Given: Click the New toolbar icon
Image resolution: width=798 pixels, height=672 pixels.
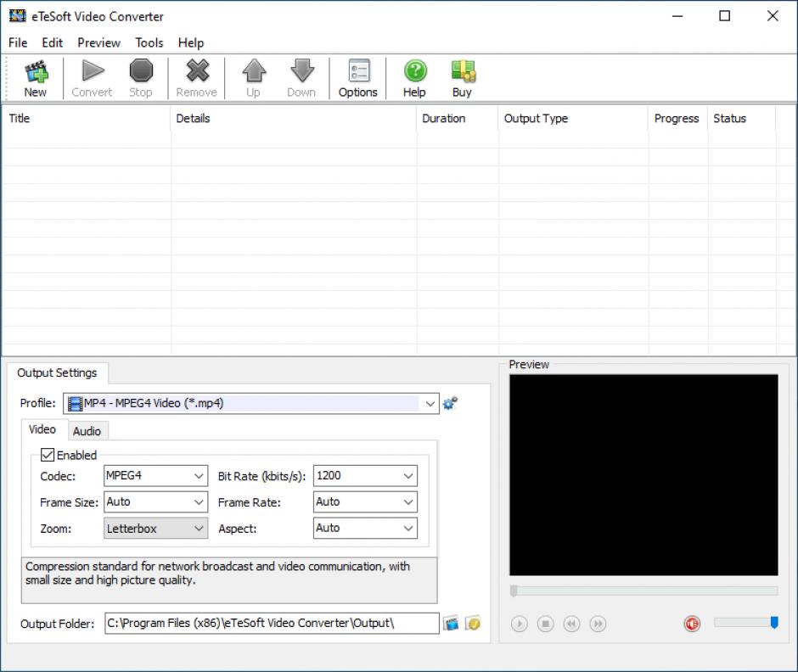Looking at the screenshot, I should [35, 78].
